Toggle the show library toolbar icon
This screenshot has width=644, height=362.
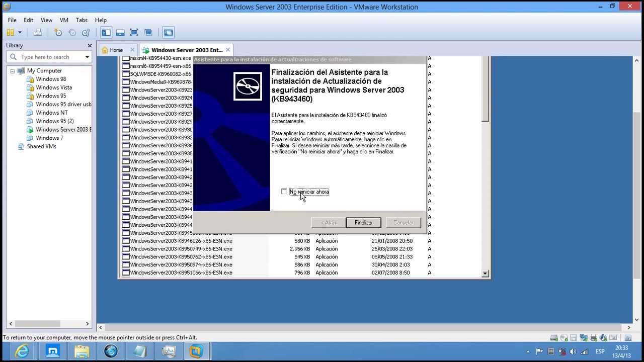click(106, 32)
